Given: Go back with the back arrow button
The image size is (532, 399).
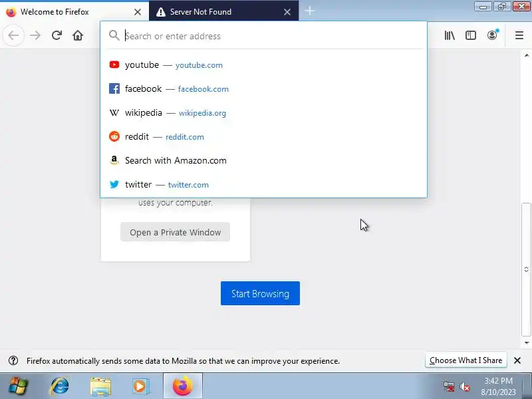Looking at the screenshot, I should 13,35.
